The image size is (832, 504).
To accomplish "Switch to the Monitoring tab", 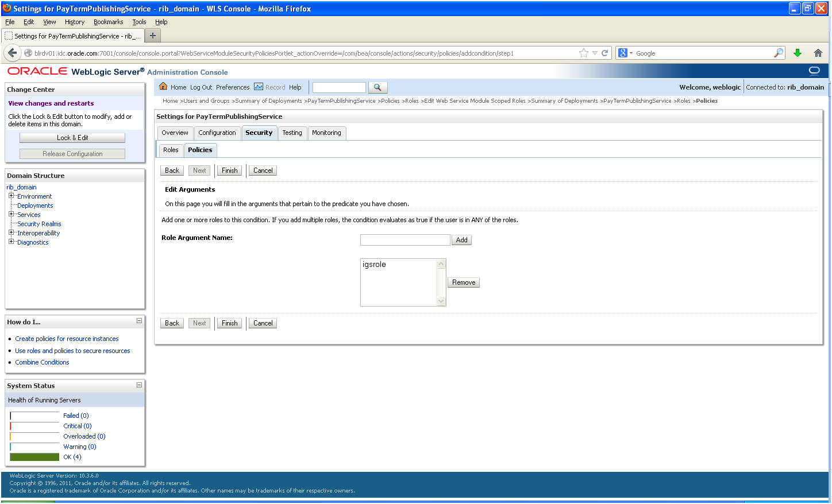I will tap(326, 133).
